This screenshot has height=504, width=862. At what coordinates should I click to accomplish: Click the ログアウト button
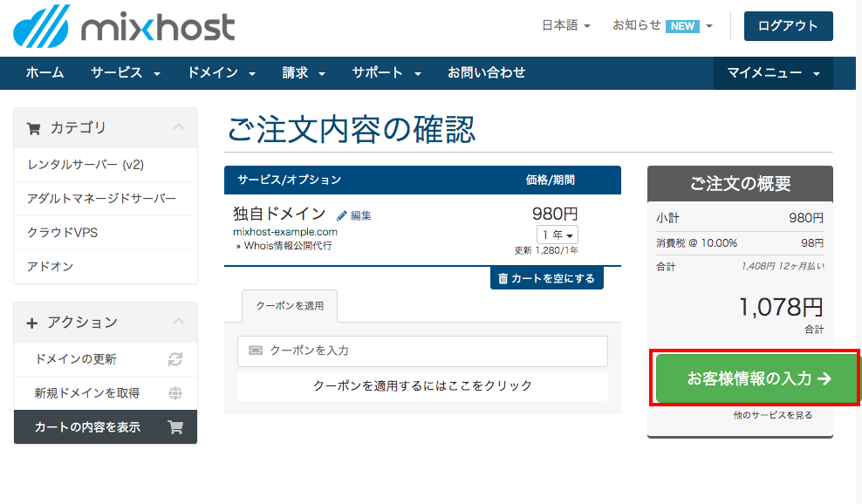tap(789, 26)
